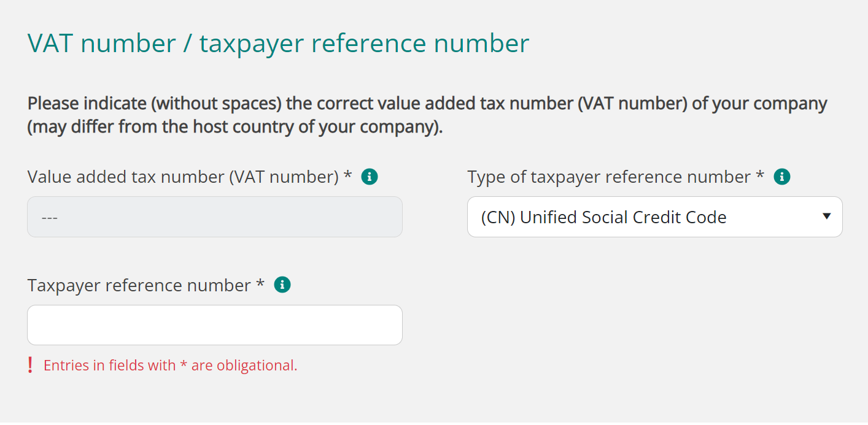Image resolution: width=868 pixels, height=425 pixels.
Task: Click the "Type of taxpayer reference number" label
Action: pyautogui.click(x=608, y=177)
